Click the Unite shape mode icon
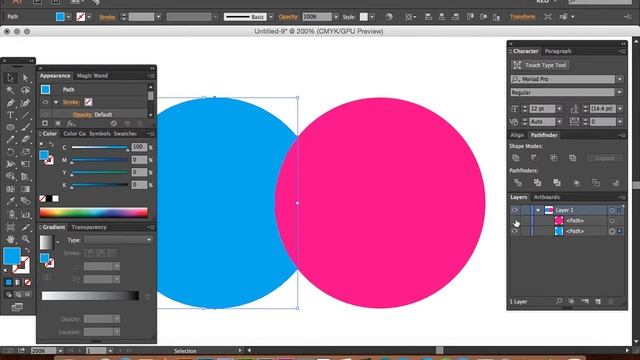This screenshot has height=360, width=640. coord(516,158)
